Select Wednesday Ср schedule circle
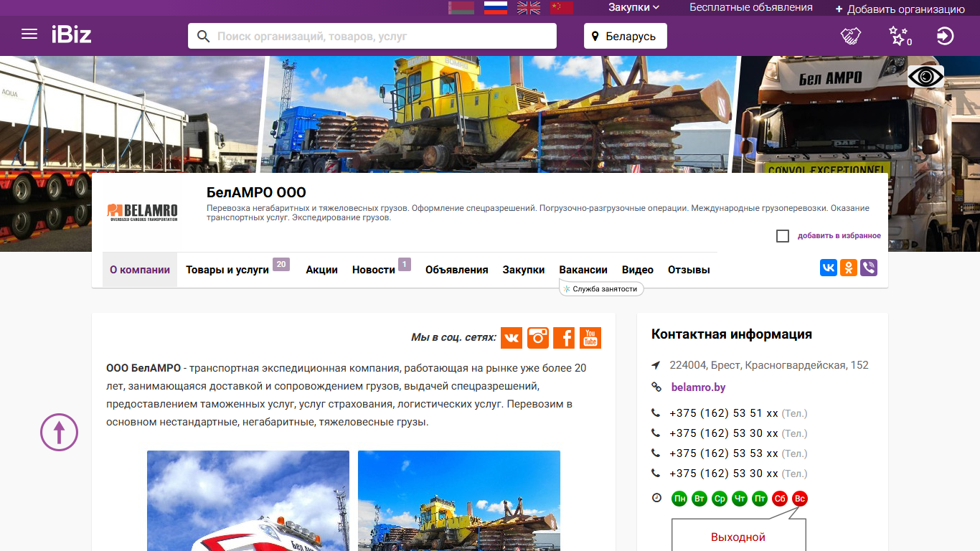The width and height of the screenshot is (980, 551). coord(720,498)
